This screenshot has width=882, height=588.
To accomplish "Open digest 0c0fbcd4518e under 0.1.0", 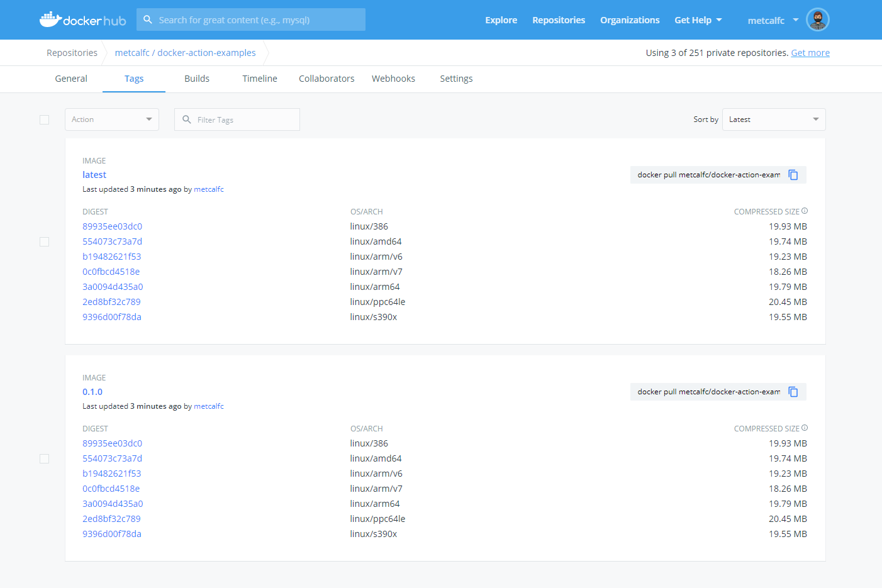I will coord(111,489).
